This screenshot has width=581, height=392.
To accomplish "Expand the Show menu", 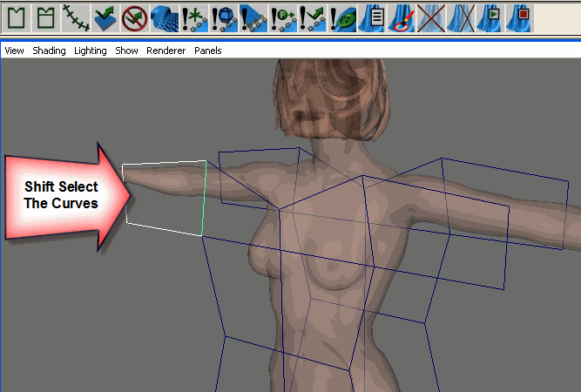I will tap(126, 51).
